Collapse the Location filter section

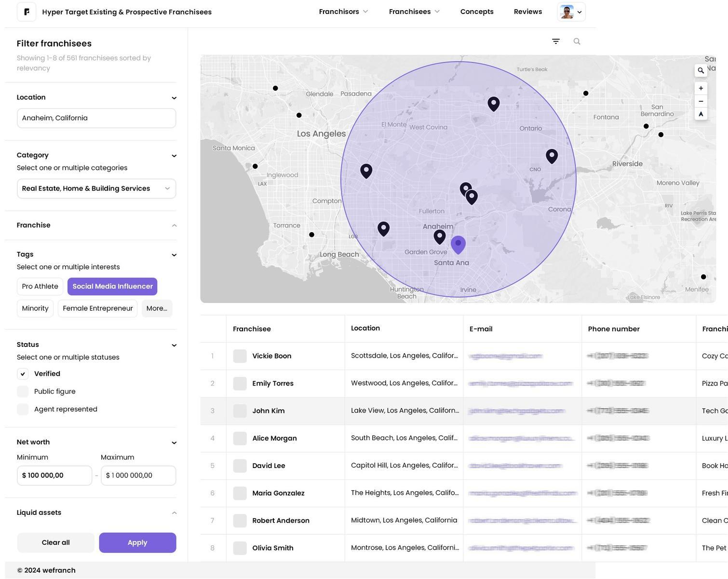tap(174, 98)
